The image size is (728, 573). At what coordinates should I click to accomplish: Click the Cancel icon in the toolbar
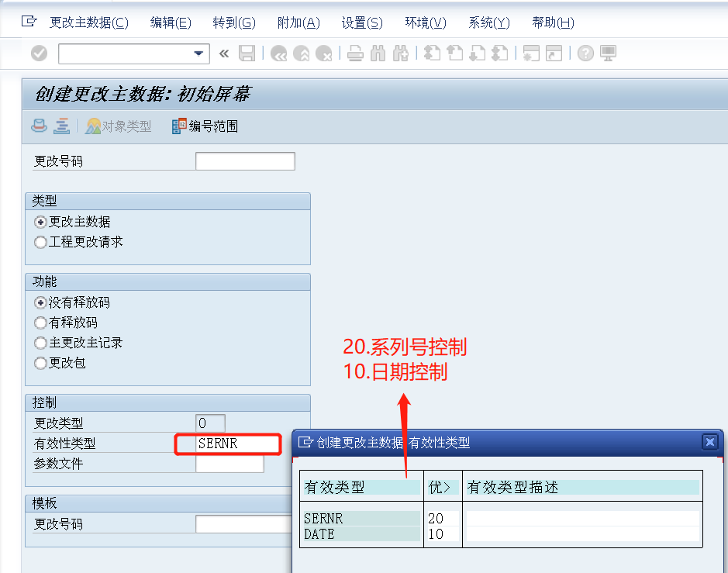coord(323,54)
